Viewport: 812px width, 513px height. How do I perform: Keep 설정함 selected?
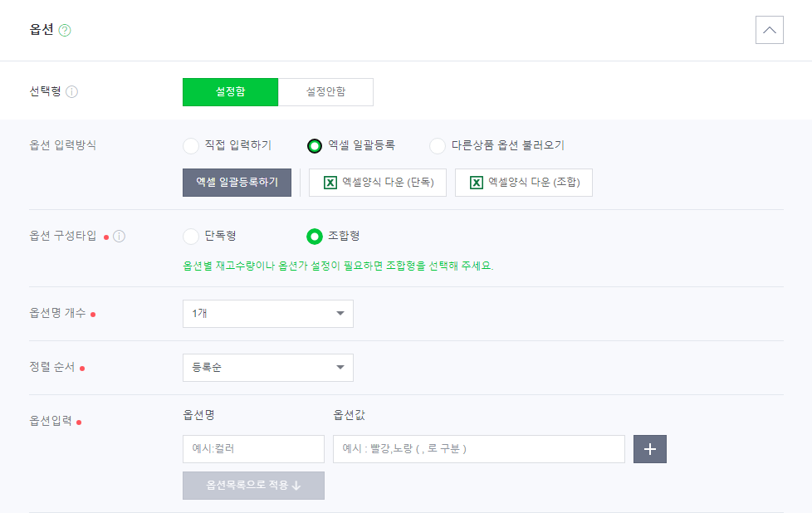coord(230,91)
